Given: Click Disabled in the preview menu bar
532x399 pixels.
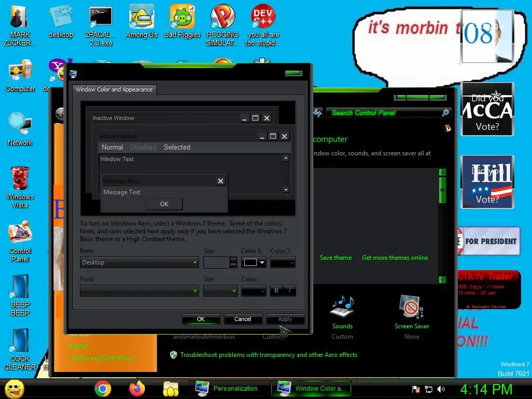Looking at the screenshot, I should point(143,147).
